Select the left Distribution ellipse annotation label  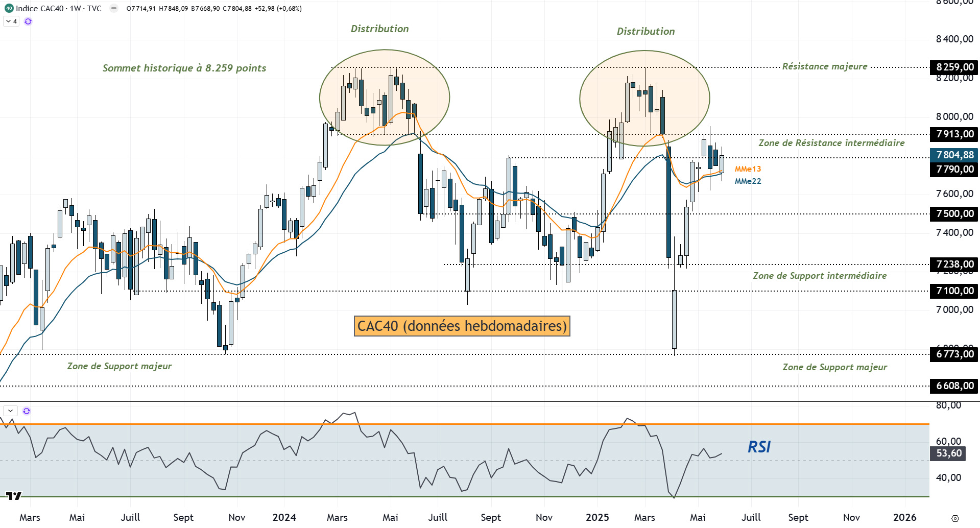[379, 29]
